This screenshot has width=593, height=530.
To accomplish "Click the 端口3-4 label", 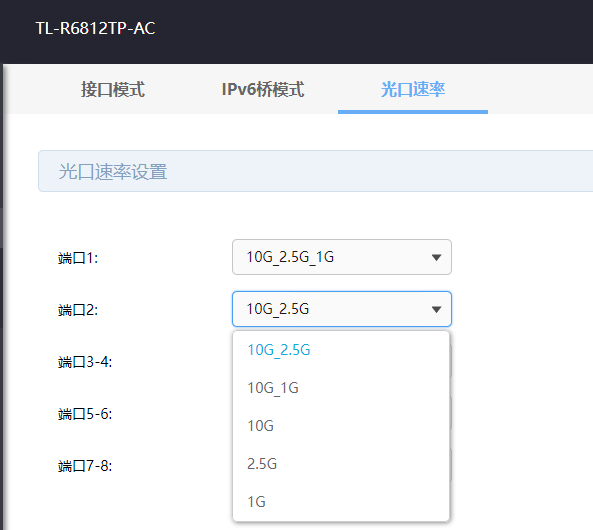I will (x=85, y=362).
